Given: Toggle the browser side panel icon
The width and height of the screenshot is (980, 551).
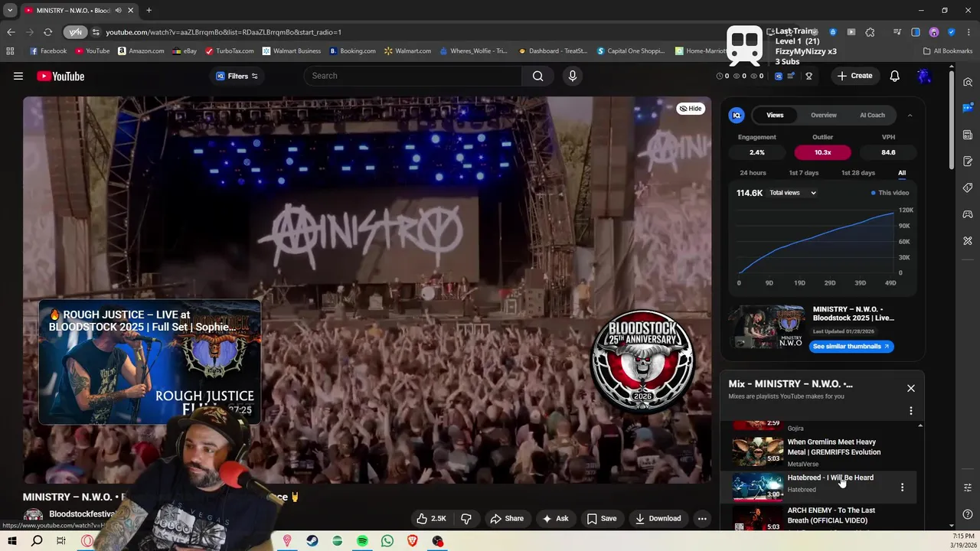Looking at the screenshot, I should 916,32.
